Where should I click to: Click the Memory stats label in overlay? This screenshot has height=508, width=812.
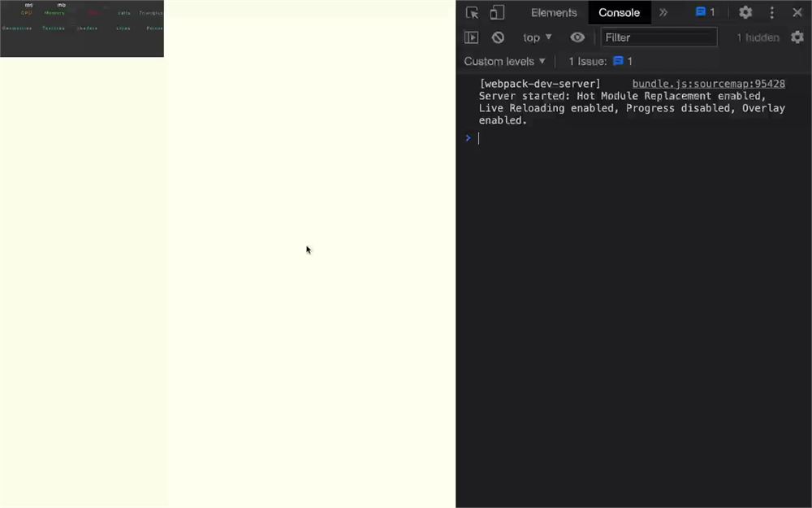tap(54, 13)
